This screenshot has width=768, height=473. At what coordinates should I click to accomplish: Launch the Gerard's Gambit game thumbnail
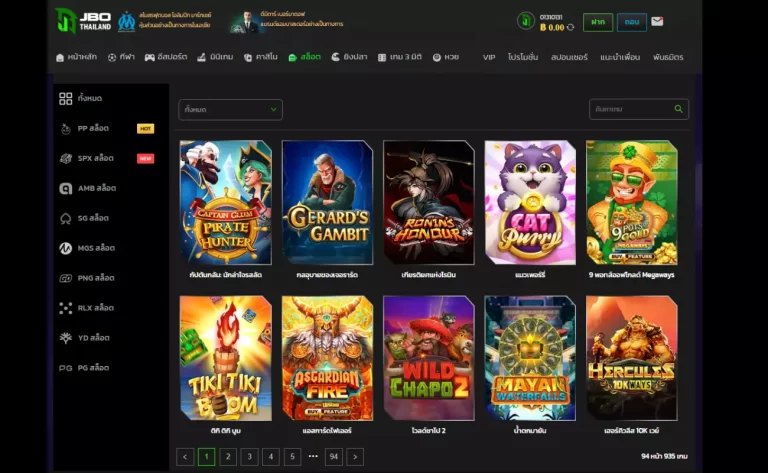pos(327,202)
